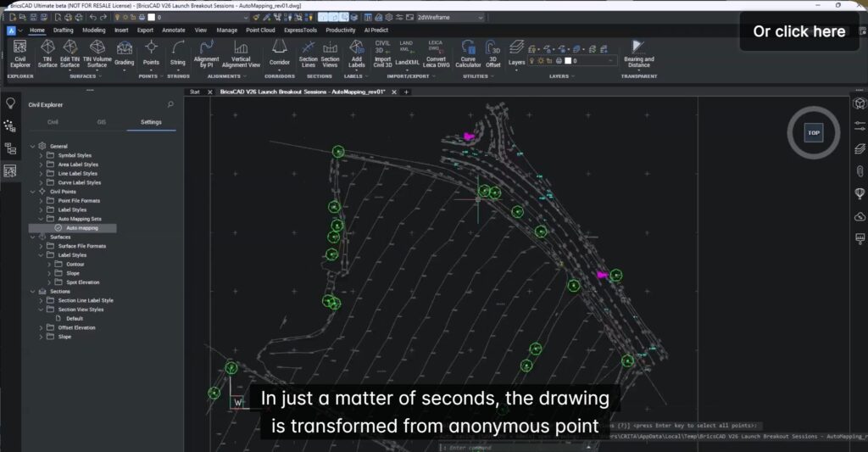Click the TIN Surface tool
This screenshot has width=868, height=452.
tap(47, 53)
